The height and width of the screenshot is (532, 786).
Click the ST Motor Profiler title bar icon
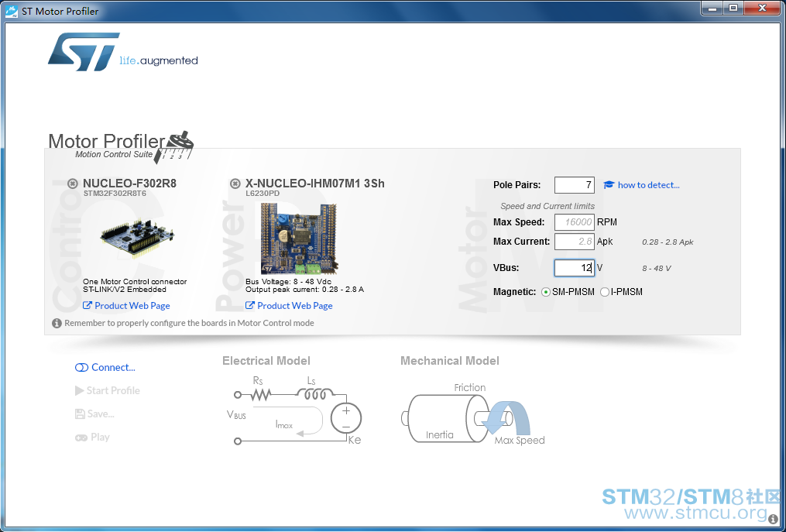(x=12, y=11)
